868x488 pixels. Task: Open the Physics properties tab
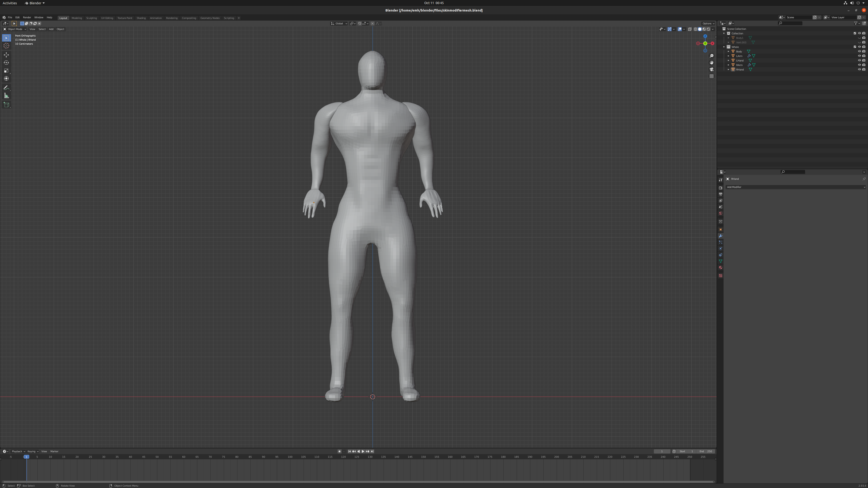[720, 249]
